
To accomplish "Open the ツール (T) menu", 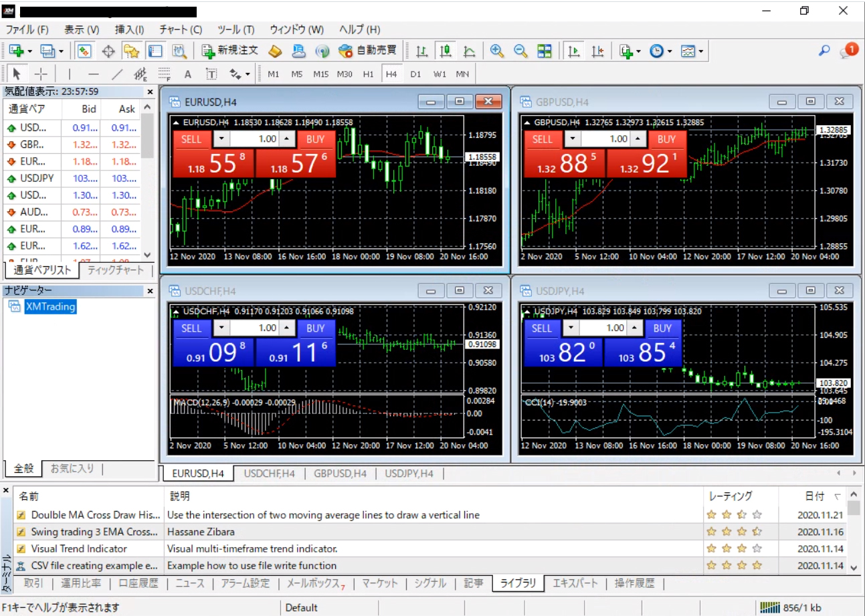I will (235, 29).
